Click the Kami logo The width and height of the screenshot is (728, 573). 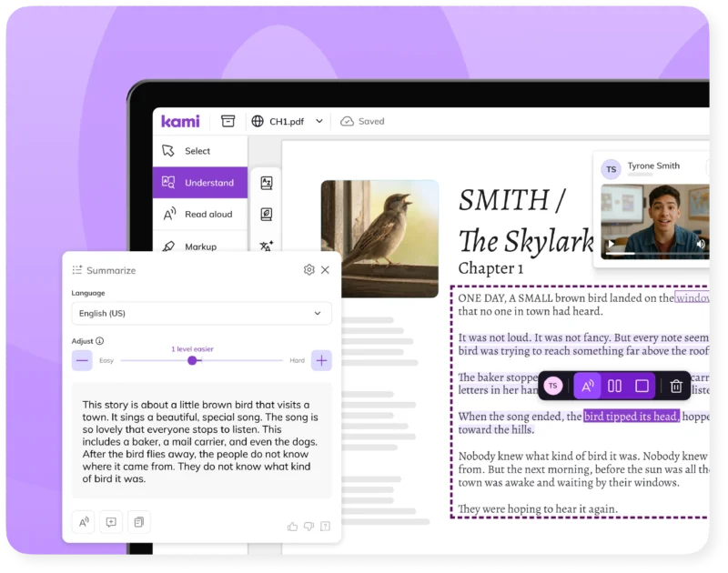coord(180,121)
